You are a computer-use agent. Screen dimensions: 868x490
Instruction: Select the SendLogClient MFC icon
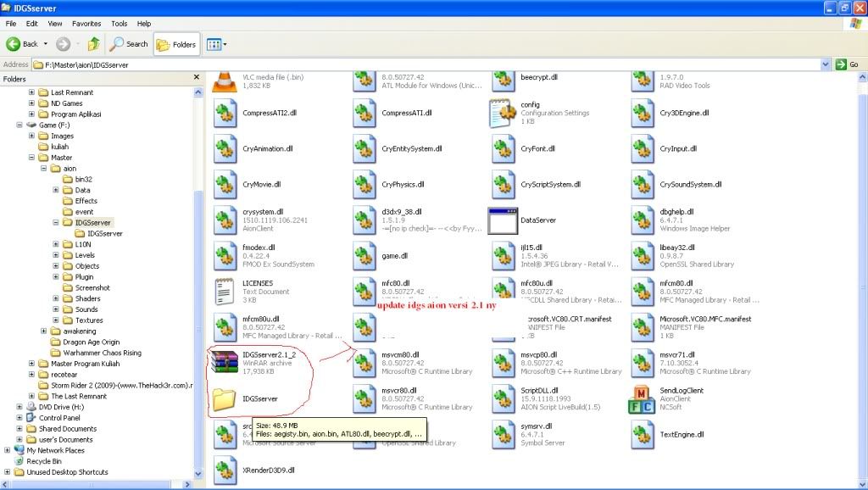click(642, 398)
